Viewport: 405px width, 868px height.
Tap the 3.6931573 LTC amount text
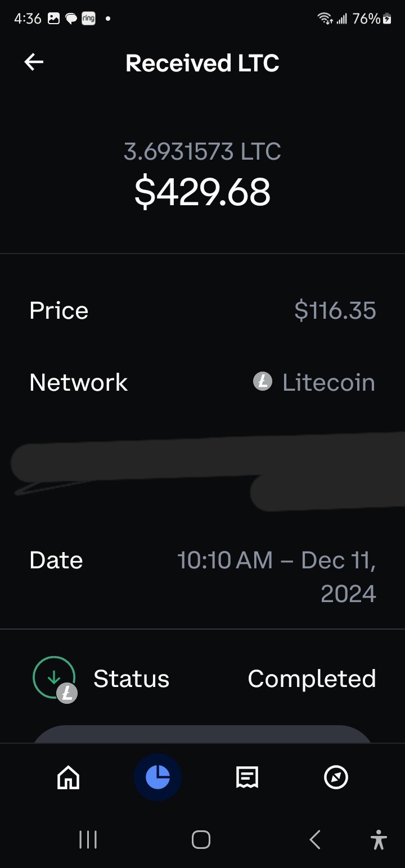point(202,152)
